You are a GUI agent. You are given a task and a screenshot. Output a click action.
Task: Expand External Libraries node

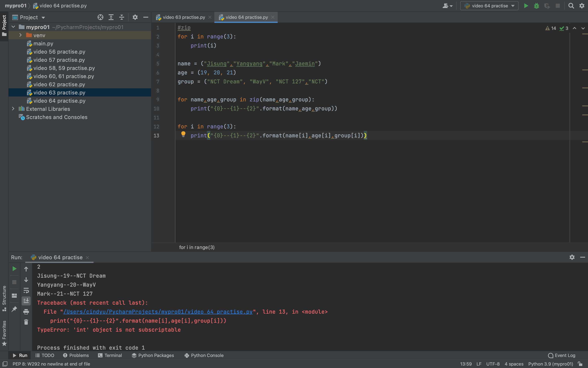[13, 109]
